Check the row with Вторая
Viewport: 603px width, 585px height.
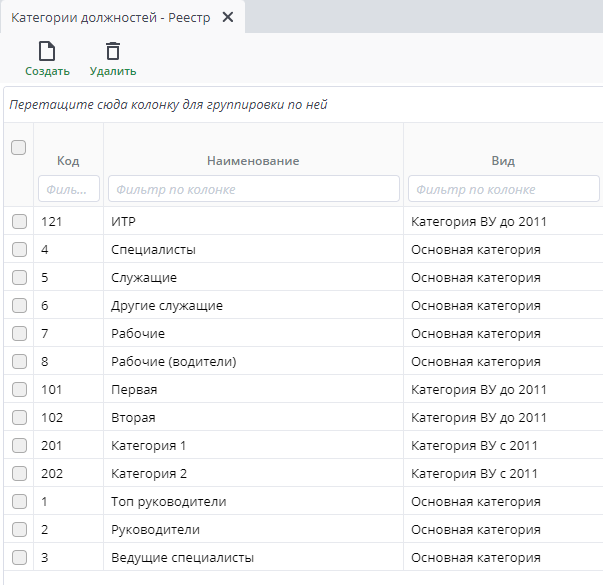(19, 418)
